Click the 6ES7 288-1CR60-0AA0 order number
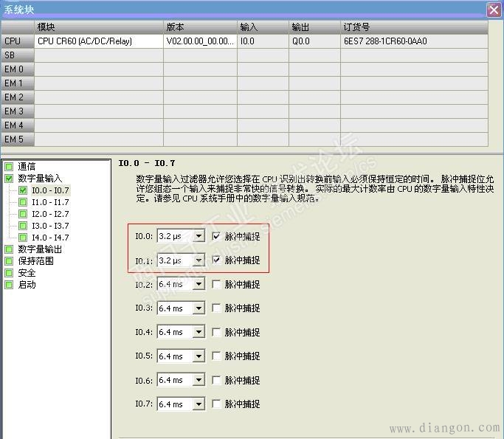Screen dimensions: 504x439 click(414, 41)
